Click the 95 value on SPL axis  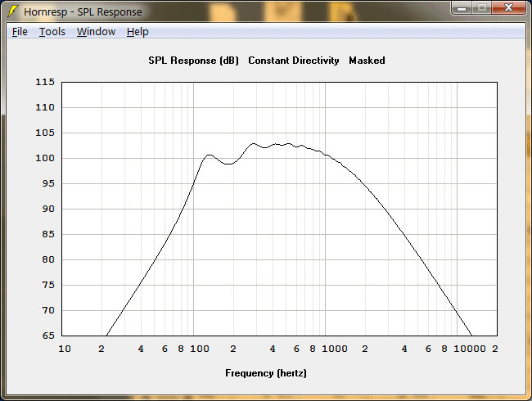point(48,183)
